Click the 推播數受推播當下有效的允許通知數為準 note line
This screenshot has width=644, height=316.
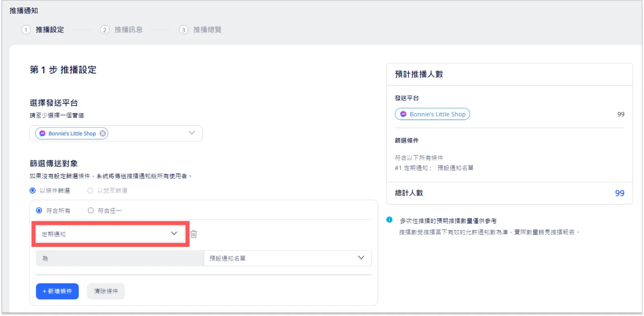[489, 232]
